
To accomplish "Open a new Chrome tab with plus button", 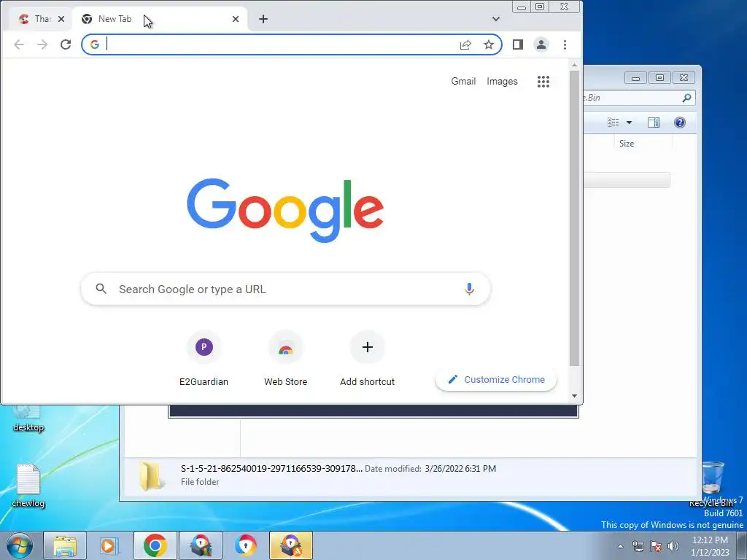I will 263,19.
